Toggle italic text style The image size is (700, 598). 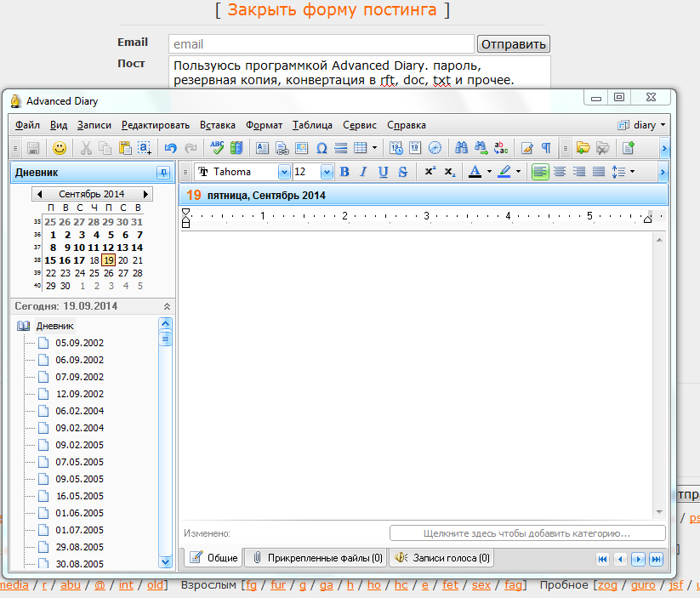363,172
